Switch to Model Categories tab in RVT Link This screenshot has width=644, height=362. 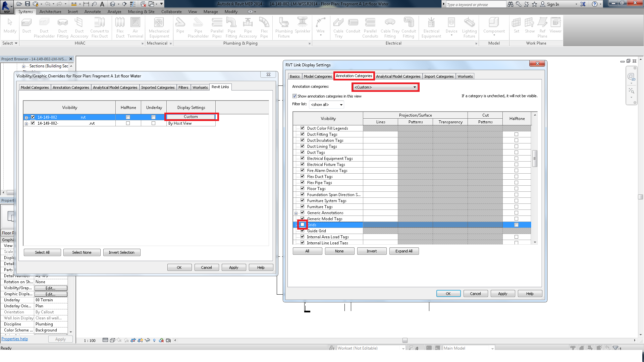point(317,76)
